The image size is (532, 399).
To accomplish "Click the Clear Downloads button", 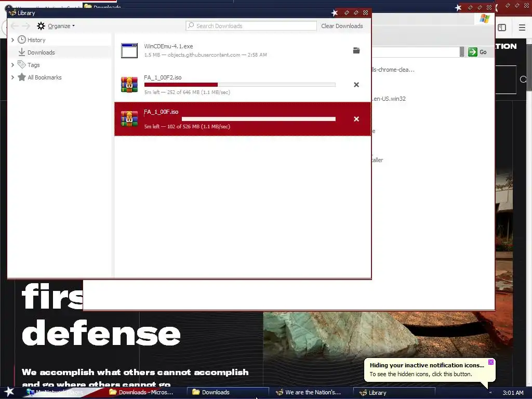I will point(342,26).
